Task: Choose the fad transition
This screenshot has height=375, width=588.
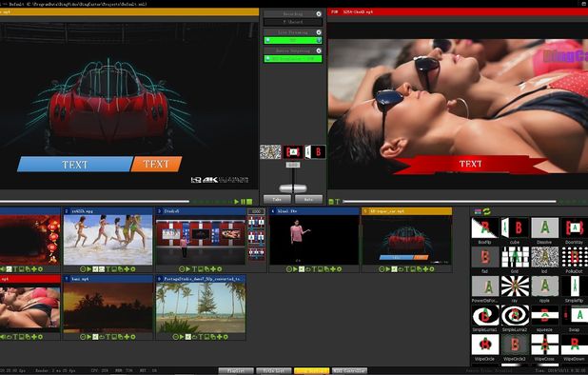Action: [485, 257]
